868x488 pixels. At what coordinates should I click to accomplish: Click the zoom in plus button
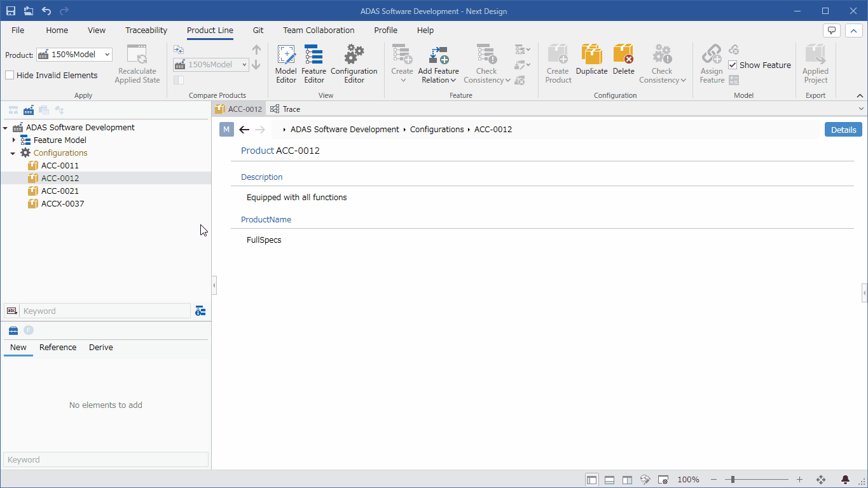tap(799, 480)
